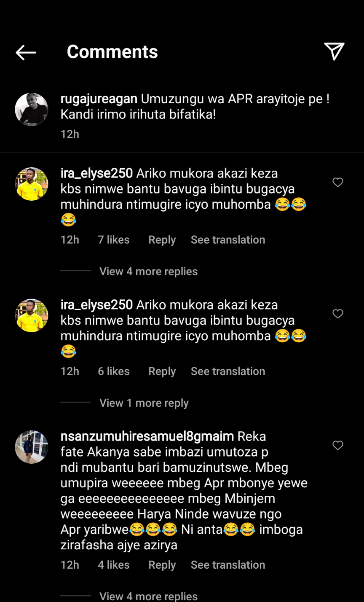This screenshot has width=364, height=602.
Task: Tap ira_elyse250's avatar on the 7-likes comment
Action: (x=32, y=184)
